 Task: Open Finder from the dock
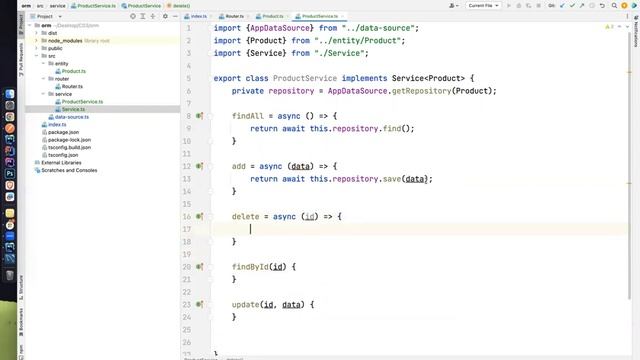point(10,94)
